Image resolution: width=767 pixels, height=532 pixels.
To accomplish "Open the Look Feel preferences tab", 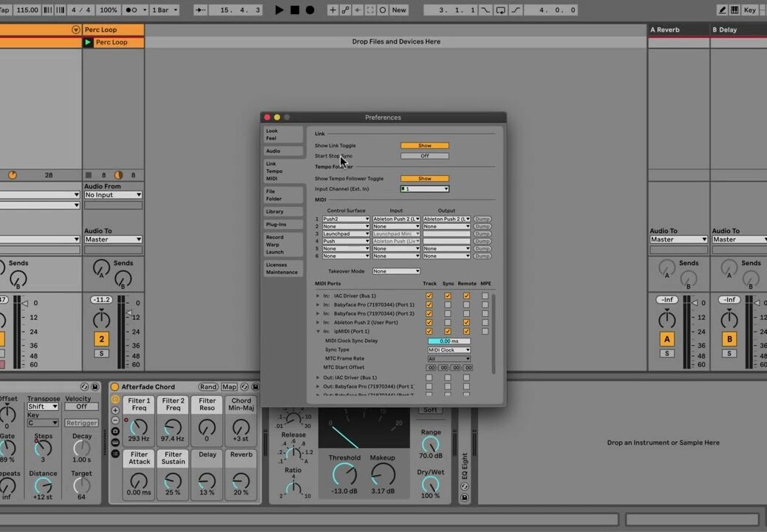I will click(283, 134).
